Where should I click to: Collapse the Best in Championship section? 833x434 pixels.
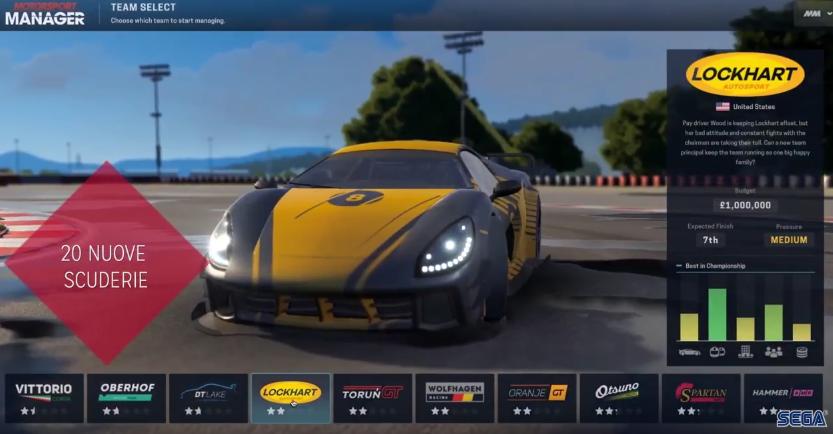[x=679, y=266]
